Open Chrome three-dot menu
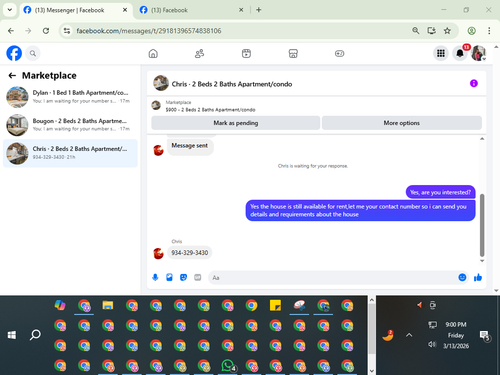 coord(489,31)
